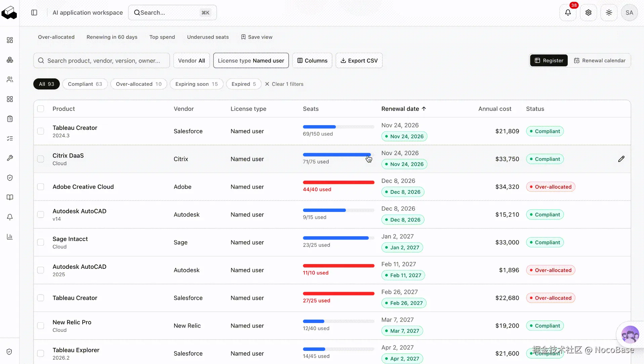Edit the Citrix DaaS row with the pencil
Screen dimensions: 644x364
(621, 159)
